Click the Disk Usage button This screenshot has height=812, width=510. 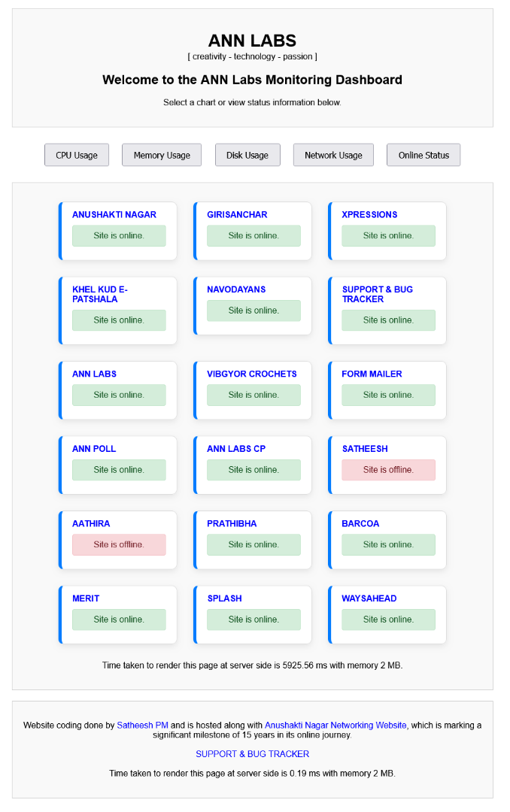pos(247,155)
